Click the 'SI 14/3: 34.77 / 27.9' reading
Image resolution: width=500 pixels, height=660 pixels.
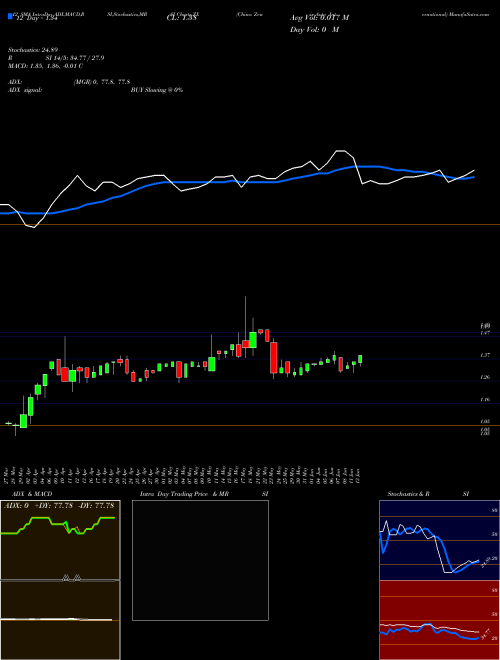coord(75,58)
